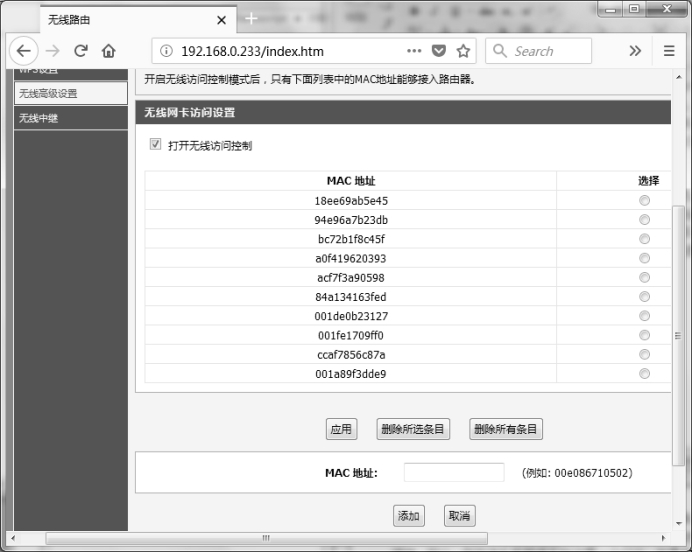
Task: Click the vertical scrollbar thumb
Action: point(678,335)
